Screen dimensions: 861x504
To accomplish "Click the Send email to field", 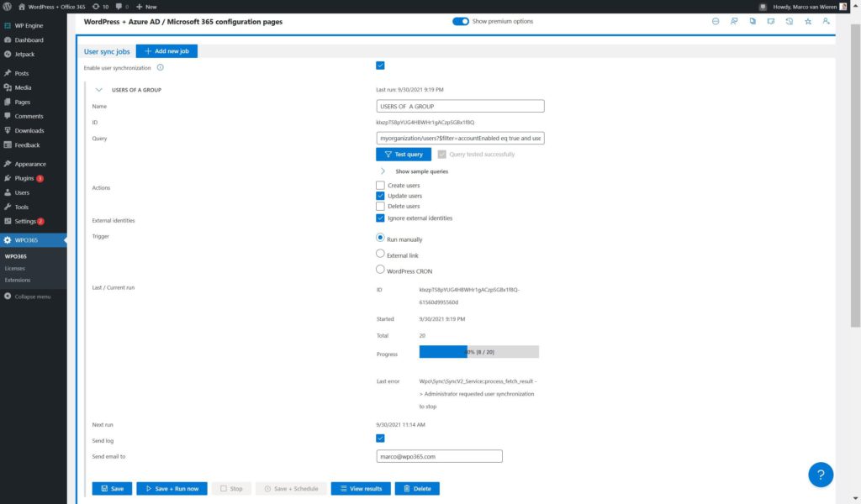I will tap(439, 456).
